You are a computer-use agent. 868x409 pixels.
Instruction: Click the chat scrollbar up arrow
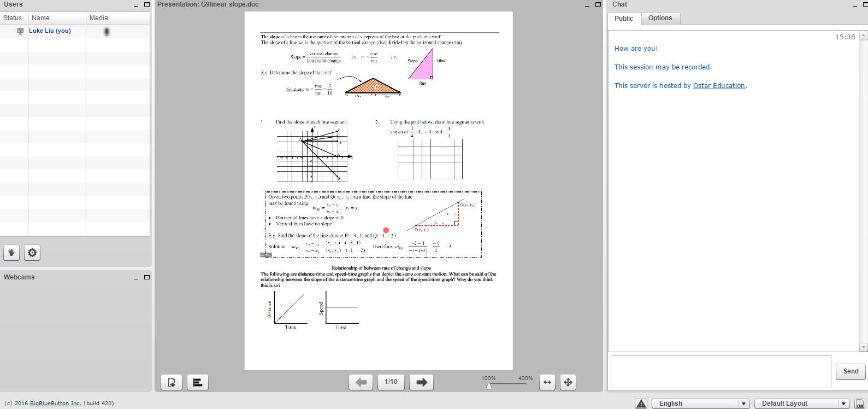pyautogui.click(x=863, y=36)
